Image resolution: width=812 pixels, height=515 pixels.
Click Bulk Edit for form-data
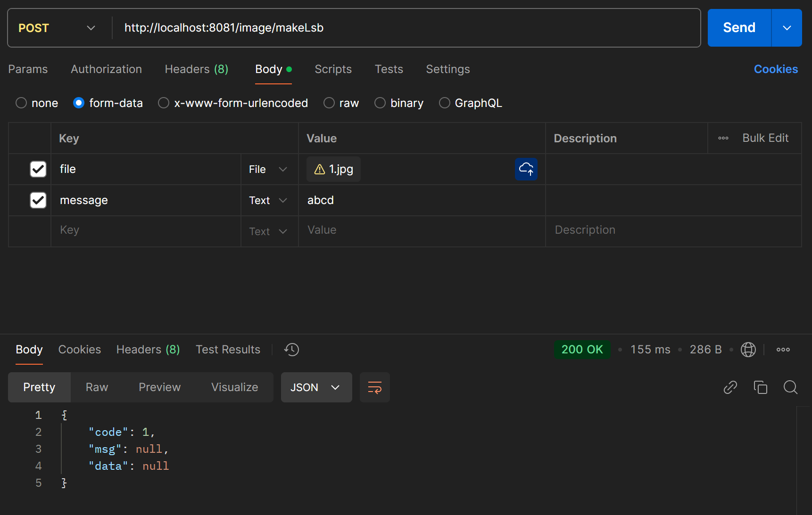(x=765, y=138)
